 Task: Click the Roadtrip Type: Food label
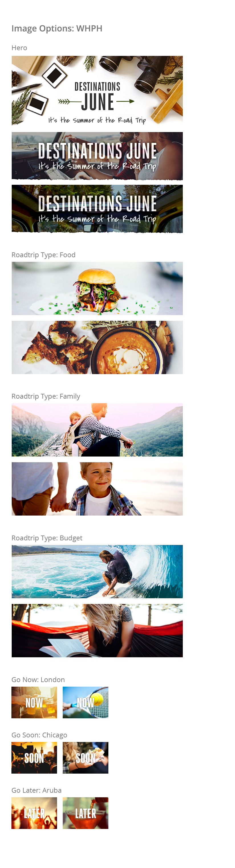(x=44, y=255)
